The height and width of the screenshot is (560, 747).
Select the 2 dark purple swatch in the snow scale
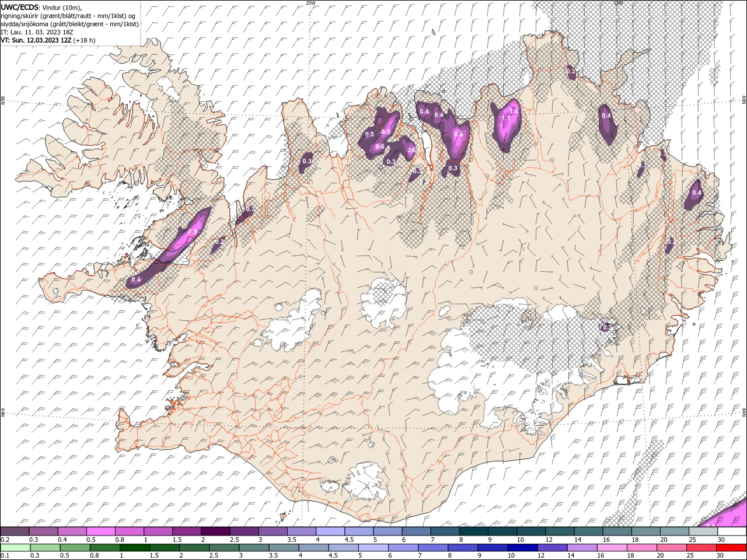[x=215, y=531]
